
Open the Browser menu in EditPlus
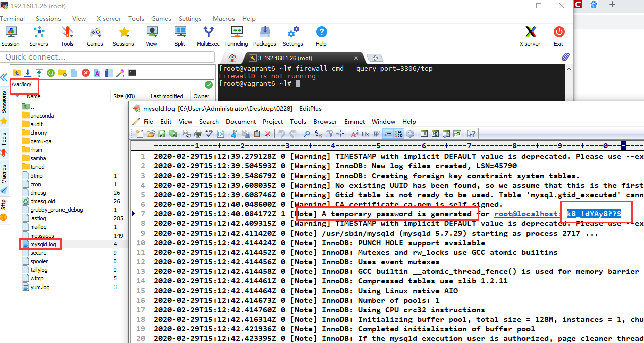click(x=325, y=122)
